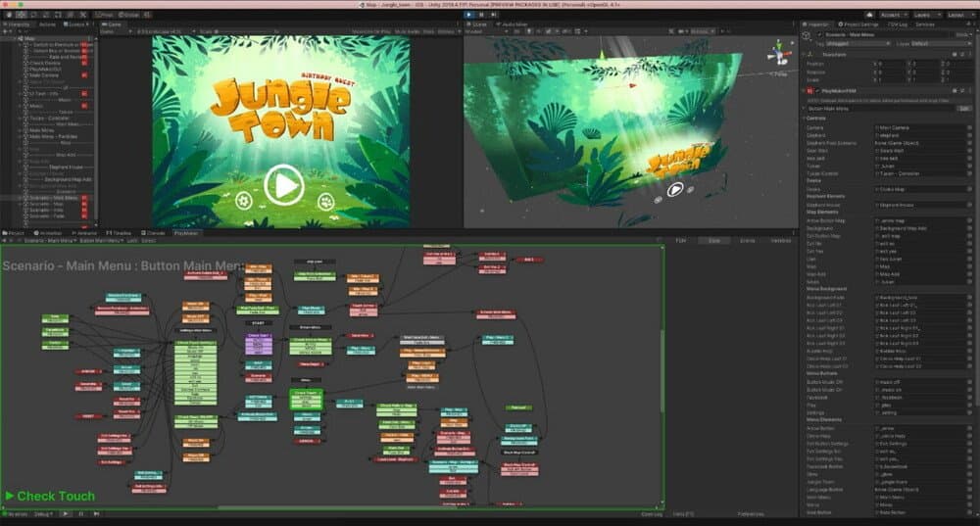Collapse the Transform component foldout
Viewport: 980px width, 526px height.
[804, 54]
